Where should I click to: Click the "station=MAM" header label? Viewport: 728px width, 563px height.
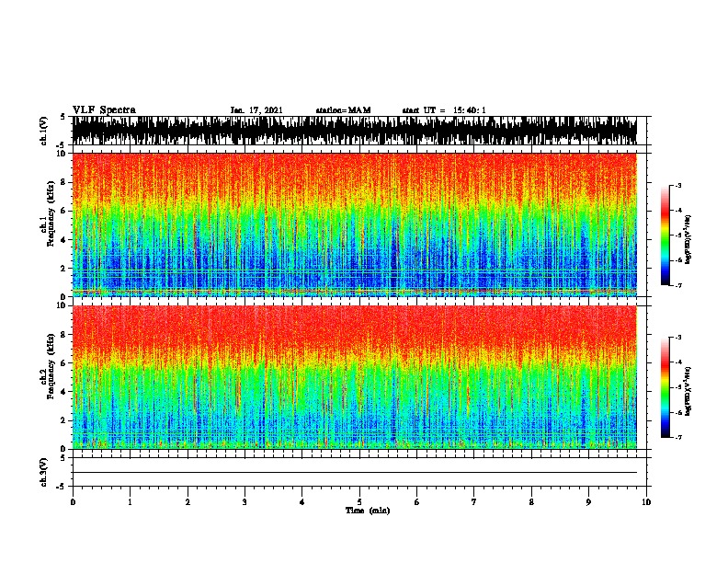pos(343,110)
